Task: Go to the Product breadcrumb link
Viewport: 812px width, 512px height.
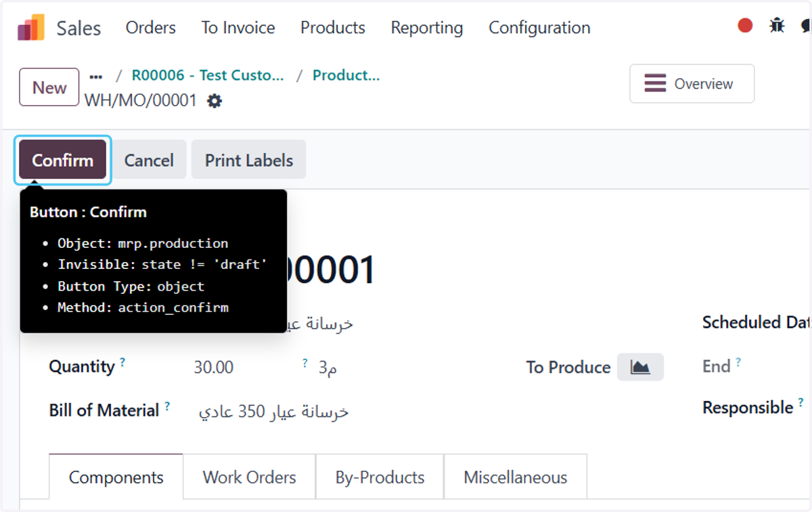Action: 346,75
